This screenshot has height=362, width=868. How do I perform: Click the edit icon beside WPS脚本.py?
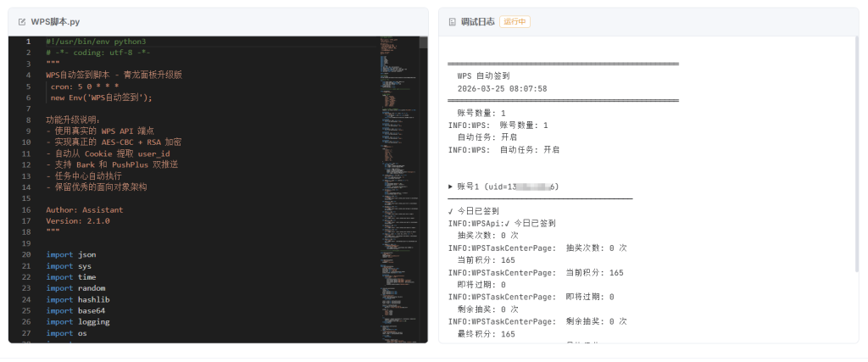[22, 22]
